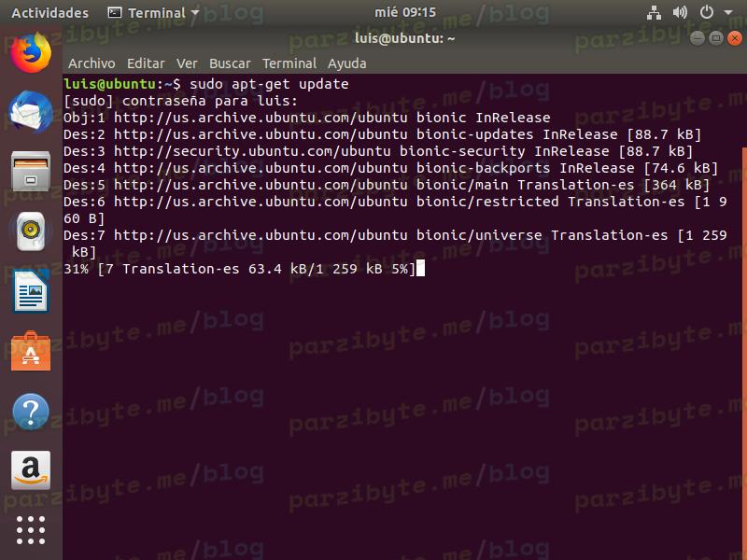Screen dimensions: 747x560
Task: Open Ubuntu Software store
Action: (x=31, y=352)
